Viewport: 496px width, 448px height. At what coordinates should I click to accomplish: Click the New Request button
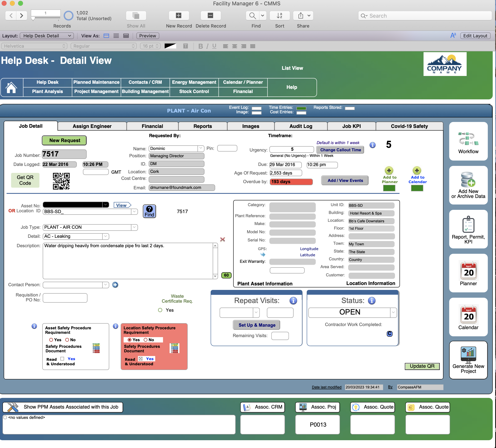tap(64, 140)
